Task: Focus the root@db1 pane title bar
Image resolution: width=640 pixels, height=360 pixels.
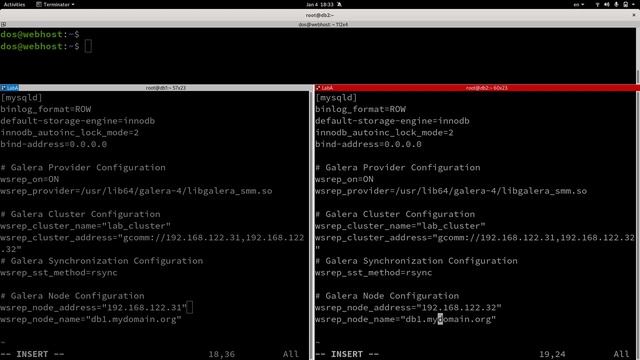Action: pyautogui.click(x=165, y=88)
